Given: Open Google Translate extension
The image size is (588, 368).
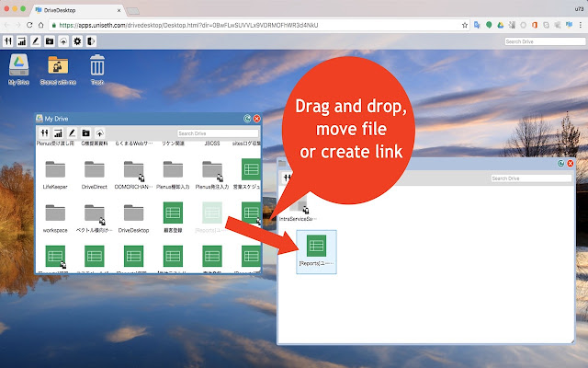Looking at the screenshot, I should (x=477, y=25).
